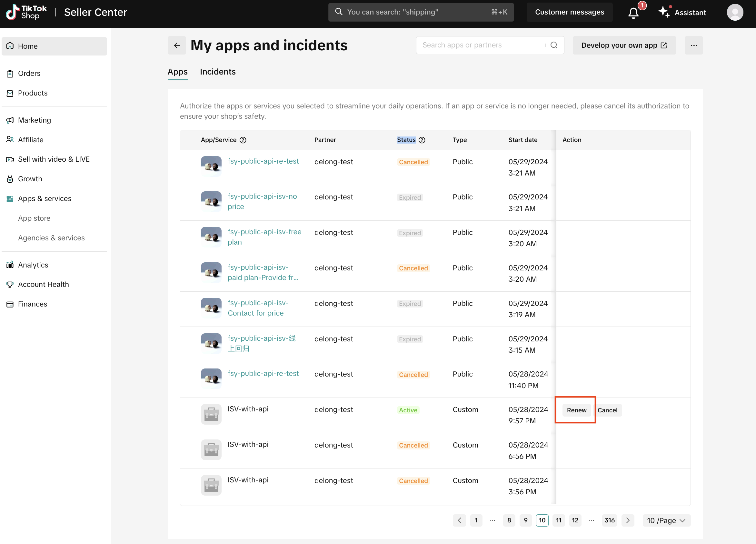The height and width of the screenshot is (544, 756).
Task: Go to next page with right chevron
Action: pyautogui.click(x=628, y=520)
